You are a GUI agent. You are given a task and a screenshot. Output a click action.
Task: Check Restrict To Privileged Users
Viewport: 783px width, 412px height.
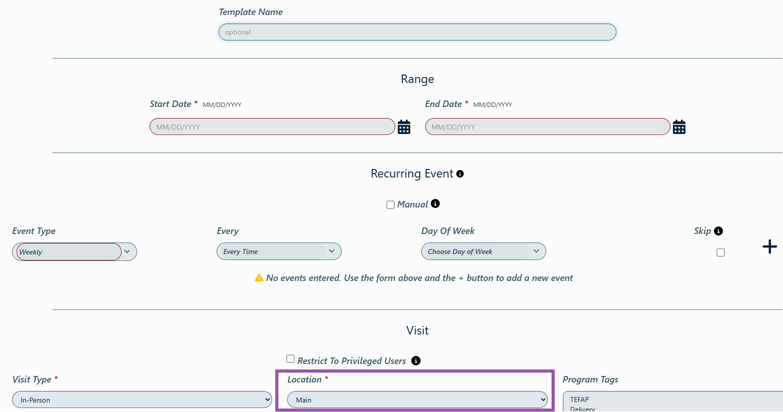tap(290, 359)
